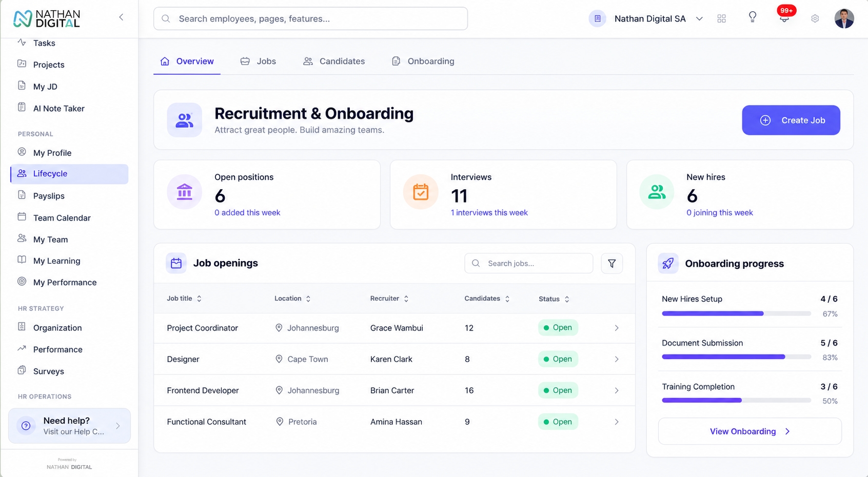Screen dimensions: 868x477
Task: Open the apps grid icon
Action: (721, 18)
